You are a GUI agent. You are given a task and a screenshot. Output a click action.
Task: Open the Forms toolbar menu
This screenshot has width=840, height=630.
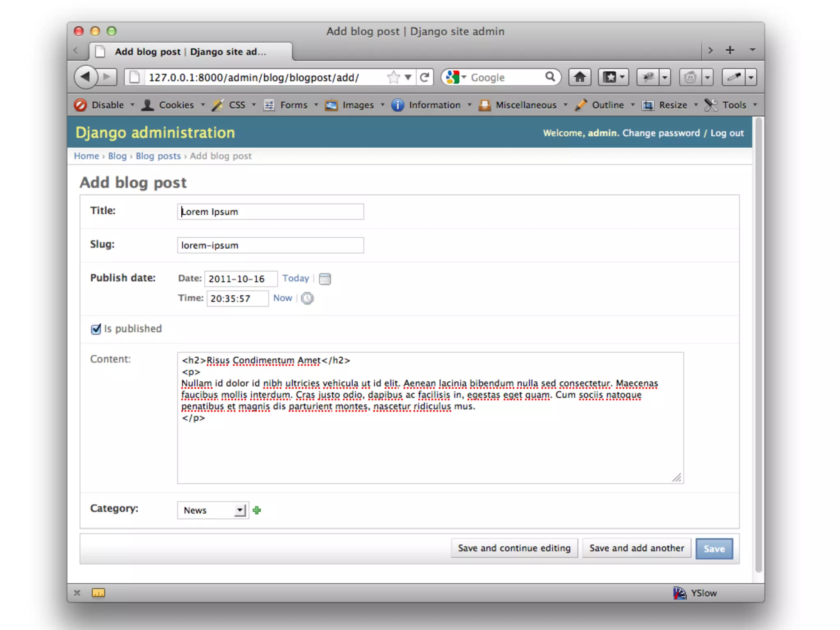293,105
